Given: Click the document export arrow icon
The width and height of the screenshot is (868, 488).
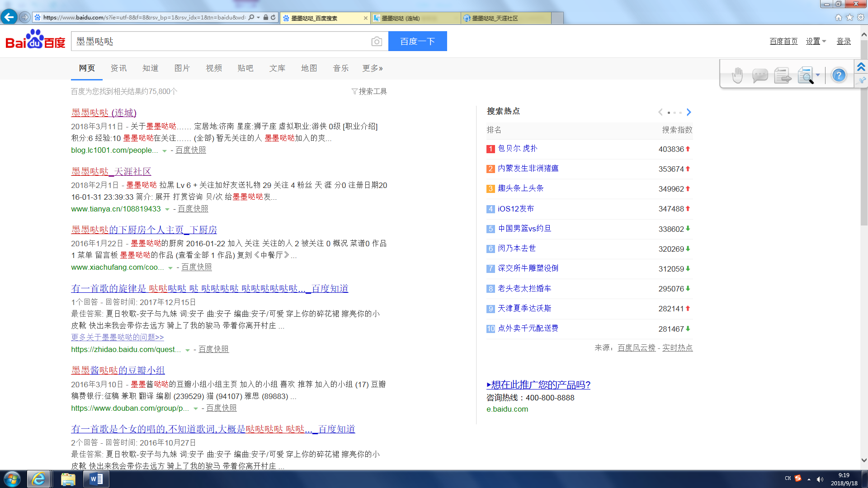Looking at the screenshot, I should click(x=782, y=75).
